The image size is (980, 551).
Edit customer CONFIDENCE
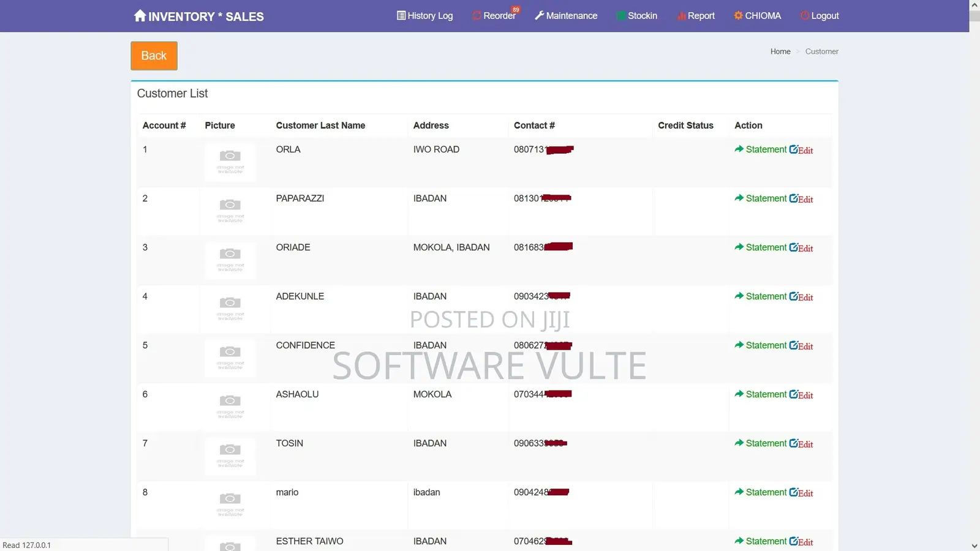pyautogui.click(x=801, y=346)
